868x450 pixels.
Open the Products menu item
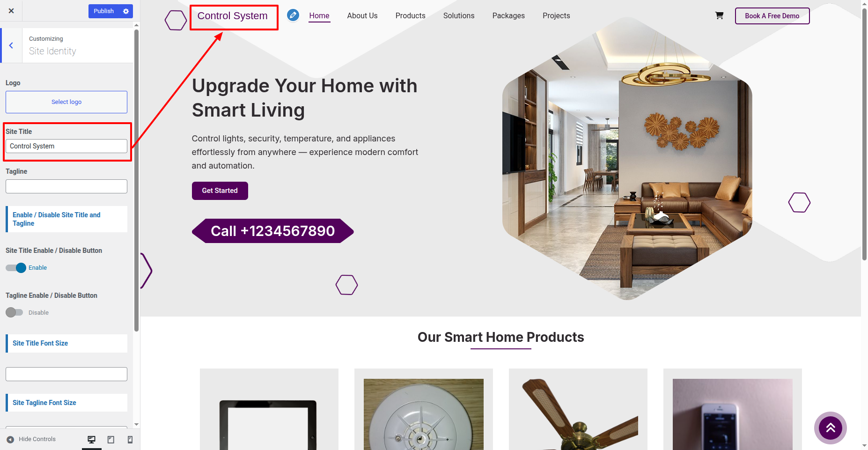pyautogui.click(x=410, y=15)
